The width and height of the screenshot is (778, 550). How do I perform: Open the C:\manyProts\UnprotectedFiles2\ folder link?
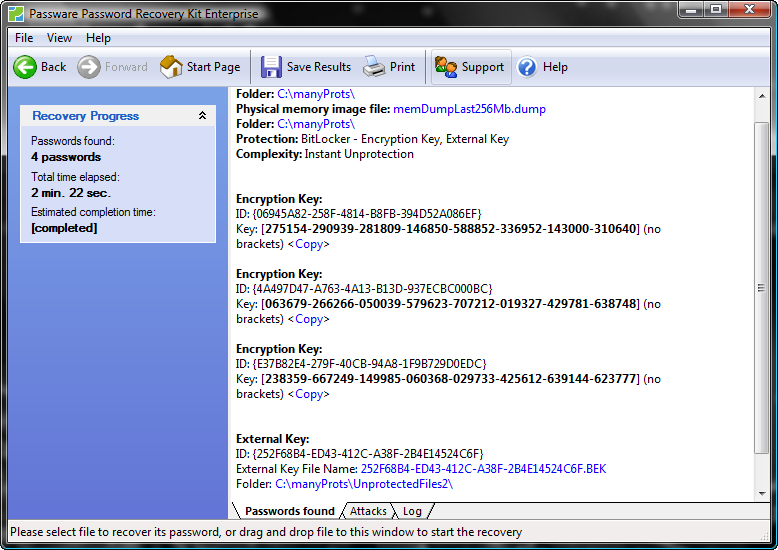[364, 484]
